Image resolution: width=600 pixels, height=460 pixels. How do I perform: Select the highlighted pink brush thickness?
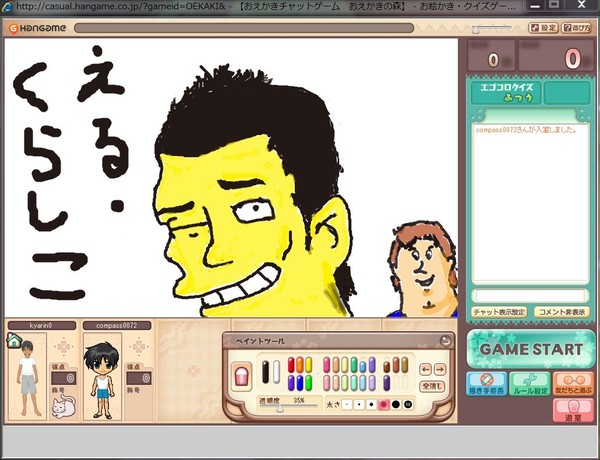(x=384, y=405)
